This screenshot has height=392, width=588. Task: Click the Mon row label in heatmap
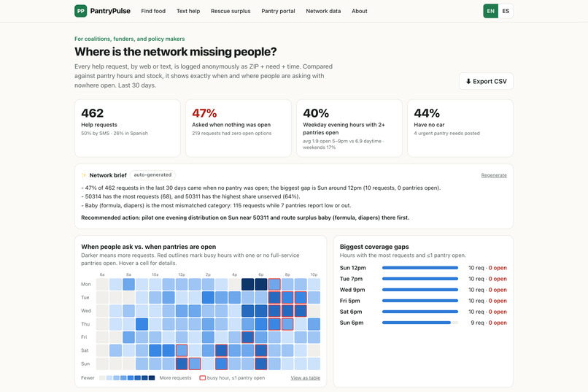(86, 285)
